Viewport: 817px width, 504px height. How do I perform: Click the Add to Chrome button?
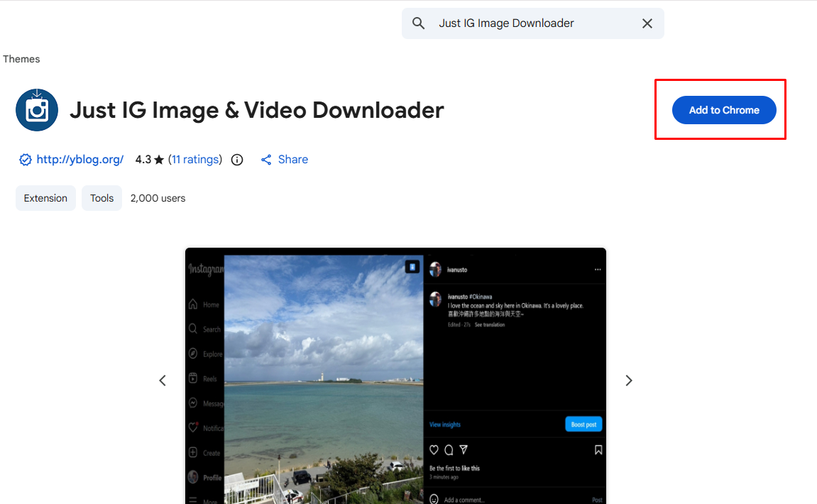tap(723, 110)
